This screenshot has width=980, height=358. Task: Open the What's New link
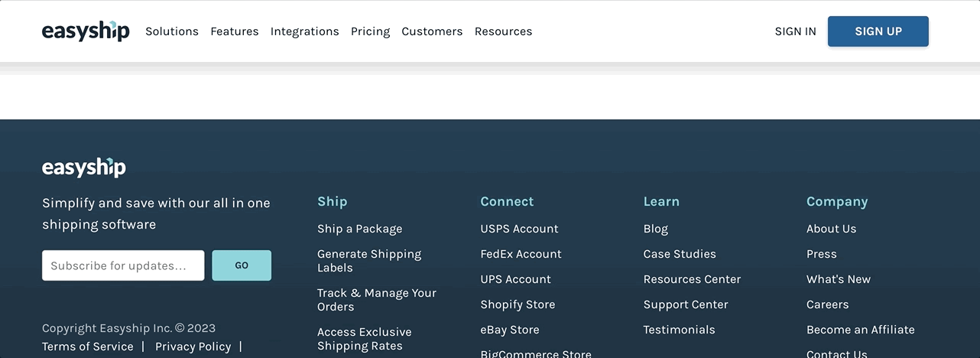pos(839,279)
